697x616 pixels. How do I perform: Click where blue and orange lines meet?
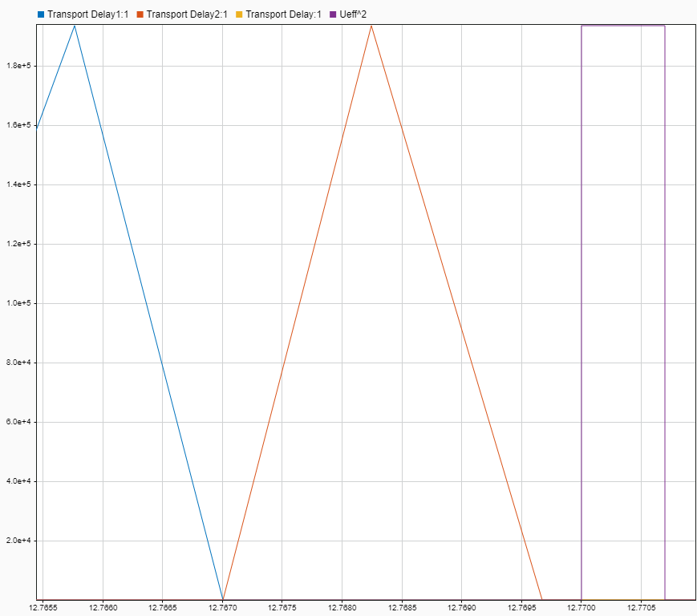[x=223, y=598]
